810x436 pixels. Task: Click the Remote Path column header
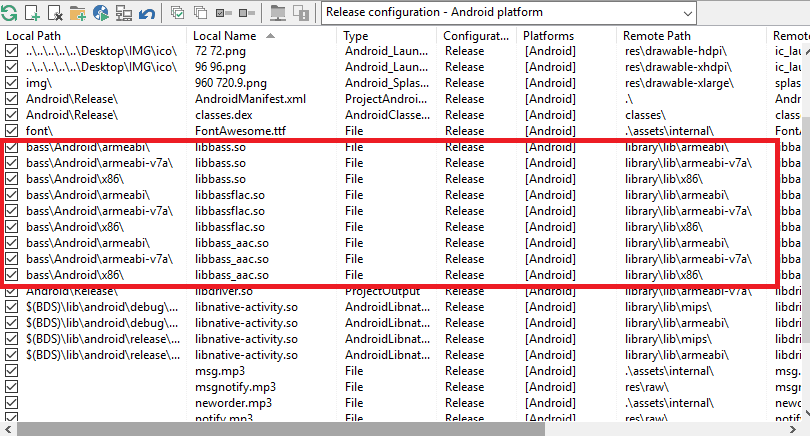[x=656, y=36]
